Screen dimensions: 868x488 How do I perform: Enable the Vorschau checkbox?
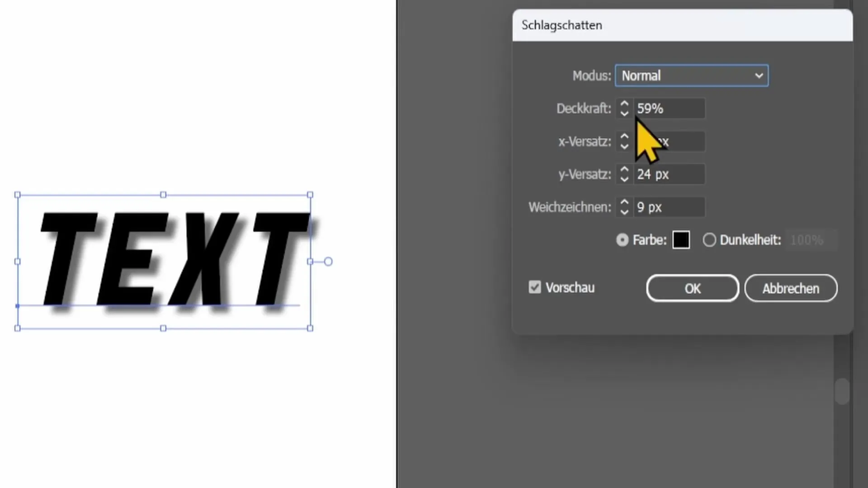534,287
